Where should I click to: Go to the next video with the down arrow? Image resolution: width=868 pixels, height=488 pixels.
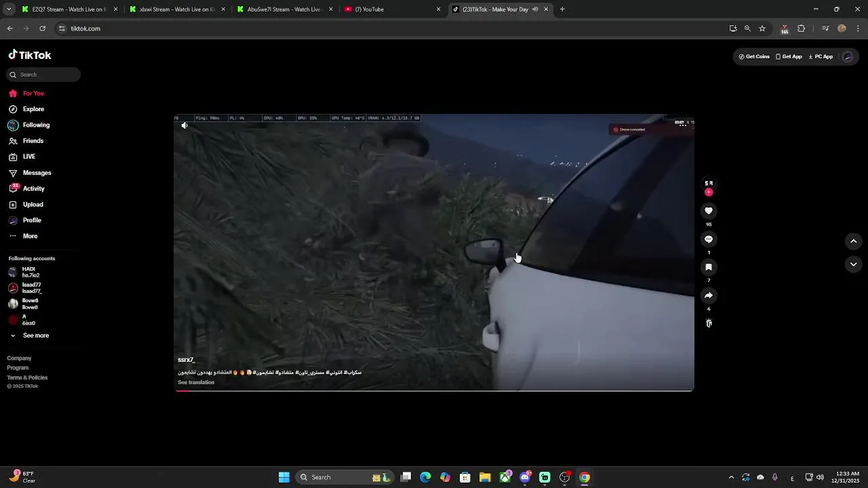[x=854, y=264]
